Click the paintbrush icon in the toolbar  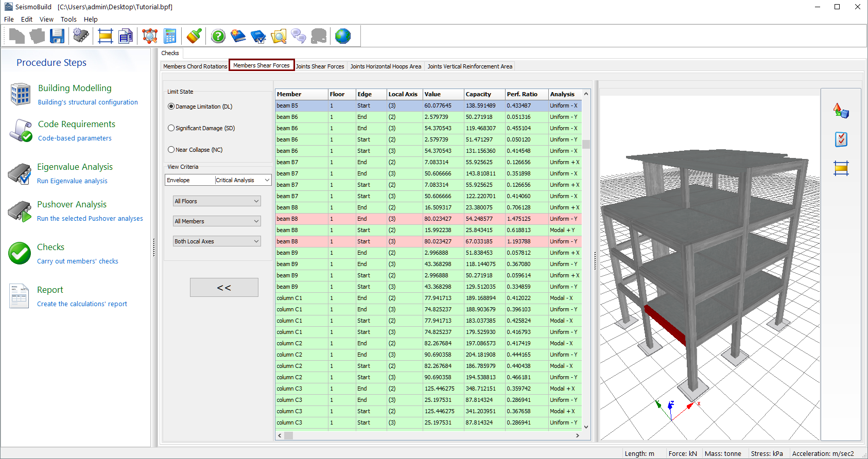click(x=194, y=36)
